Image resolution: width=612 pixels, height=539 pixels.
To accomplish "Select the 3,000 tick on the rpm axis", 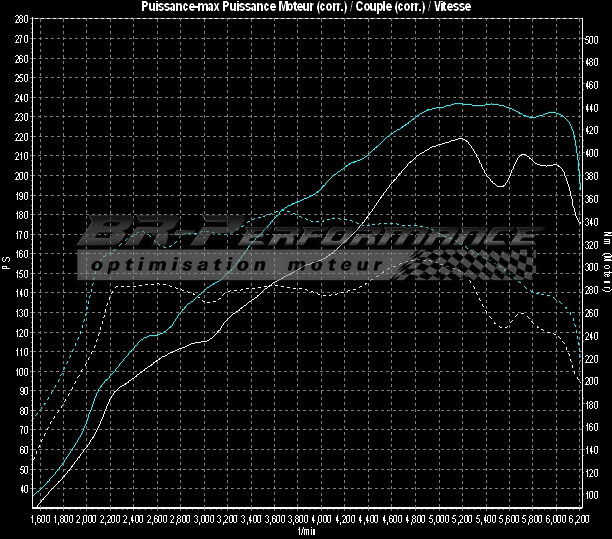I will 204,521.
